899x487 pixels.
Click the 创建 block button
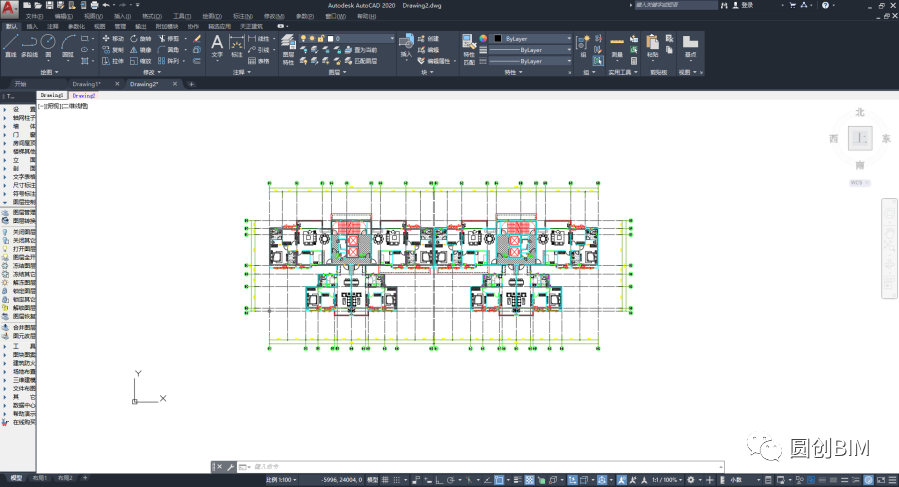(x=428, y=38)
